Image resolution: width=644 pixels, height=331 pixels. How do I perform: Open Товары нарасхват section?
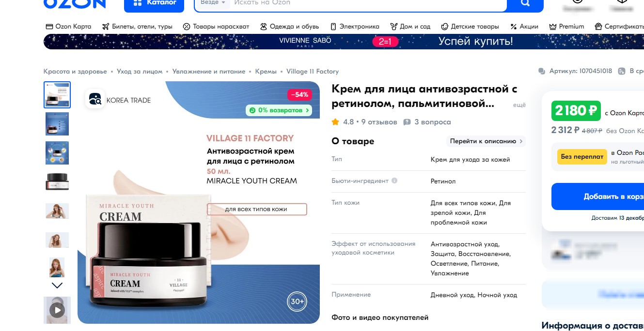(216, 27)
